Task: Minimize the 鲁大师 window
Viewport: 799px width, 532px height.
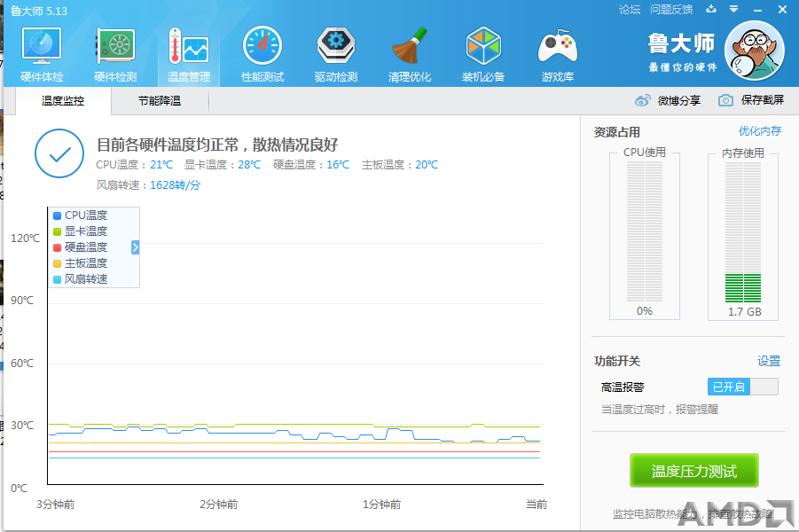Action: click(757, 10)
